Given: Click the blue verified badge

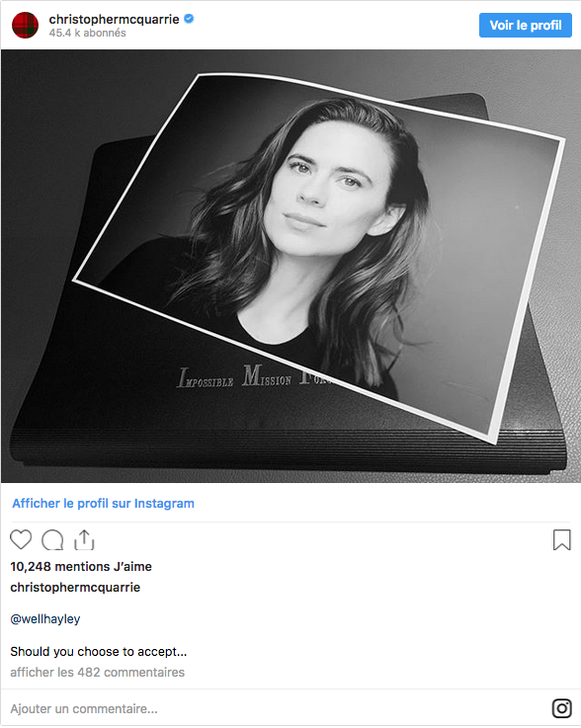Looking at the screenshot, I should click(189, 19).
